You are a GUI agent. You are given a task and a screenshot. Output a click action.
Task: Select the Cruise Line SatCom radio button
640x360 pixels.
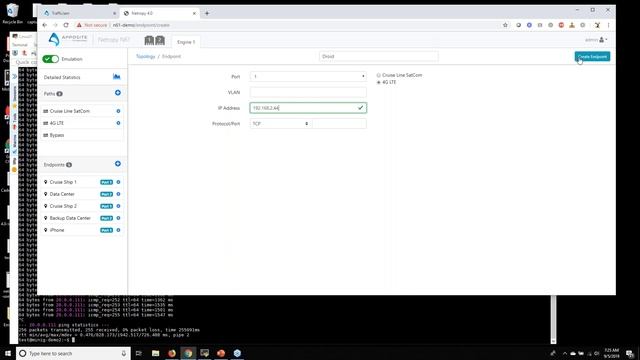click(378, 75)
